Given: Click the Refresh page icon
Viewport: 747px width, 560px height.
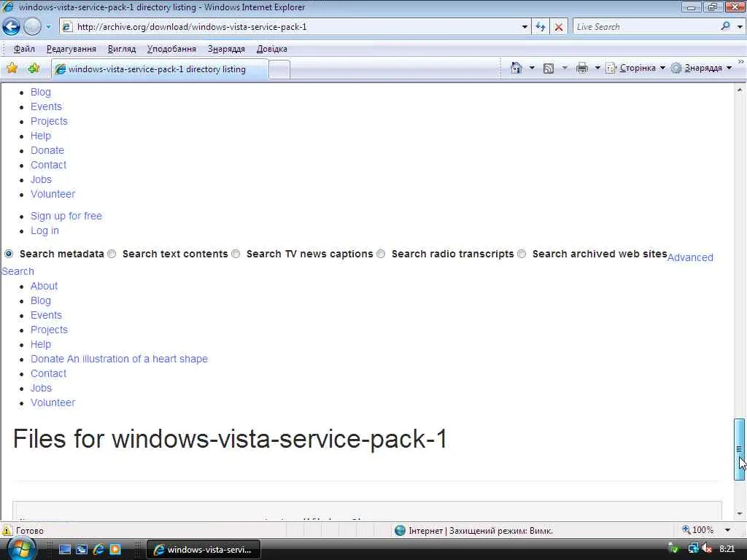Looking at the screenshot, I should (x=541, y=27).
